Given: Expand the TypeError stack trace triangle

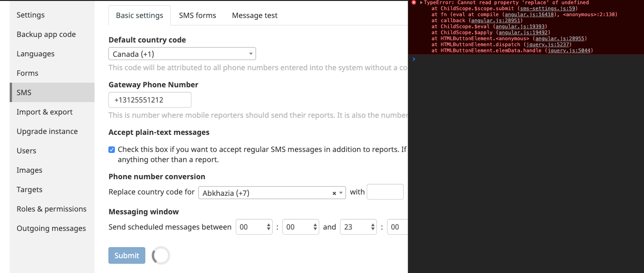Looking at the screenshot, I should (421, 2).
